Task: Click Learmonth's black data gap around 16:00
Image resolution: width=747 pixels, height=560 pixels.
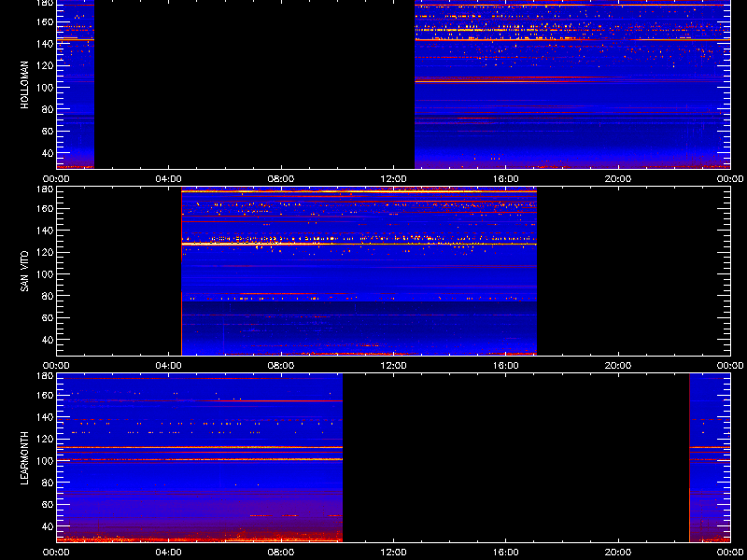Action: 516,457
